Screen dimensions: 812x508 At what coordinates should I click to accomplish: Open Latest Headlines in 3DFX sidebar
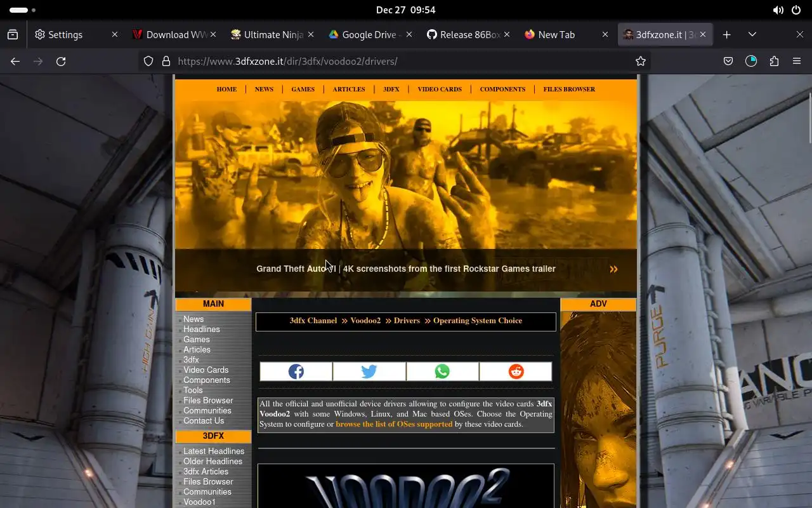click(x=214, y=451)
